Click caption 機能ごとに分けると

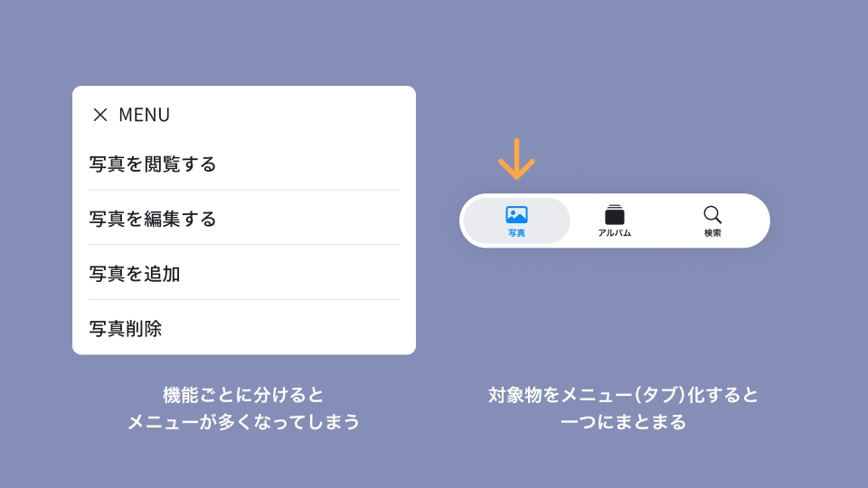point(243,395)
